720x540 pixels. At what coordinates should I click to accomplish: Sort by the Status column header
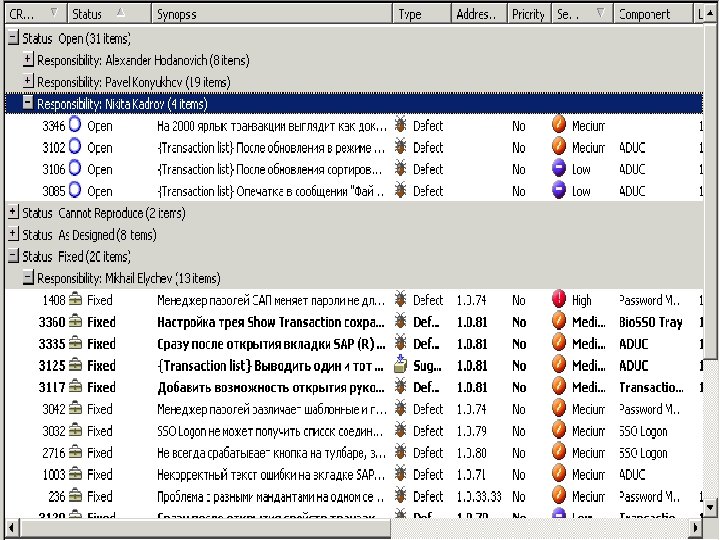click(100, 14)
